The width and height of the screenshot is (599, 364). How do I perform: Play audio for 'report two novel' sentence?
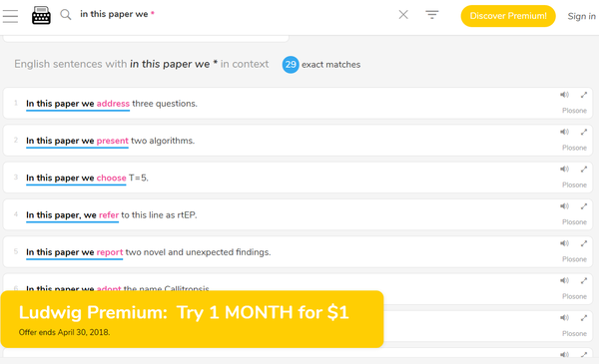pos(565,243)
